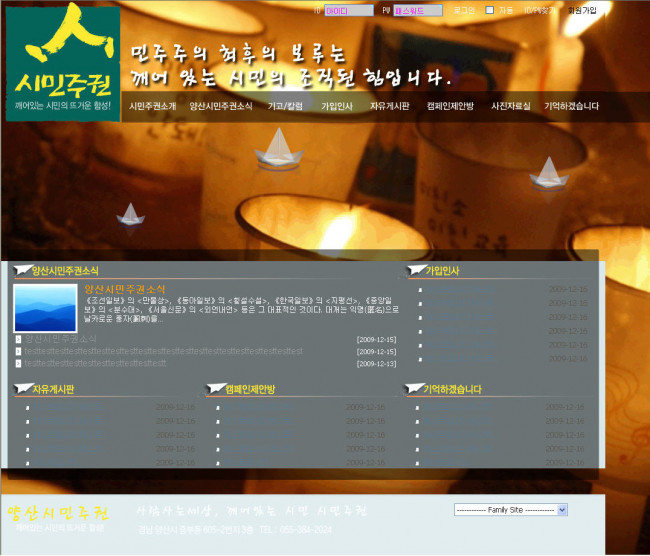Click the PW input field showing 패스워드
650x556 pixels.
418,10
